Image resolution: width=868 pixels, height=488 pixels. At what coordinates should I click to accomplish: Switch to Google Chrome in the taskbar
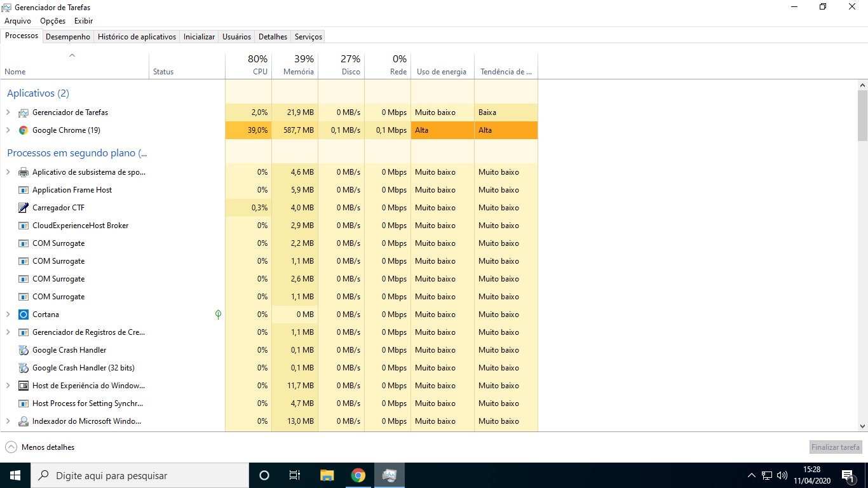(x=358, y=475)
